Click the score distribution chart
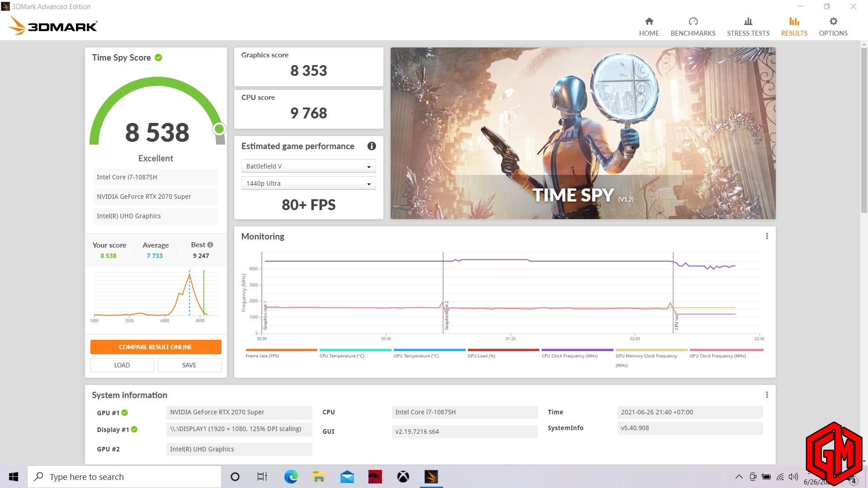 click(156, 296)
